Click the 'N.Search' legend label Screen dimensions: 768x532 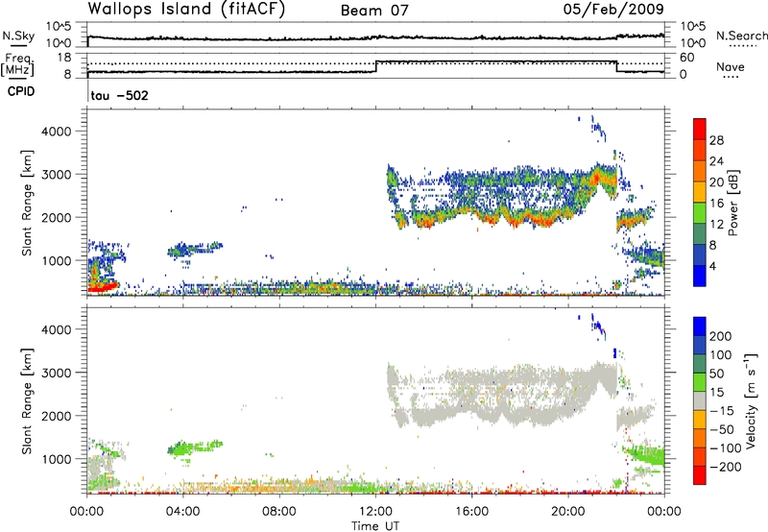pyautogui.click(x=741, y=36)
